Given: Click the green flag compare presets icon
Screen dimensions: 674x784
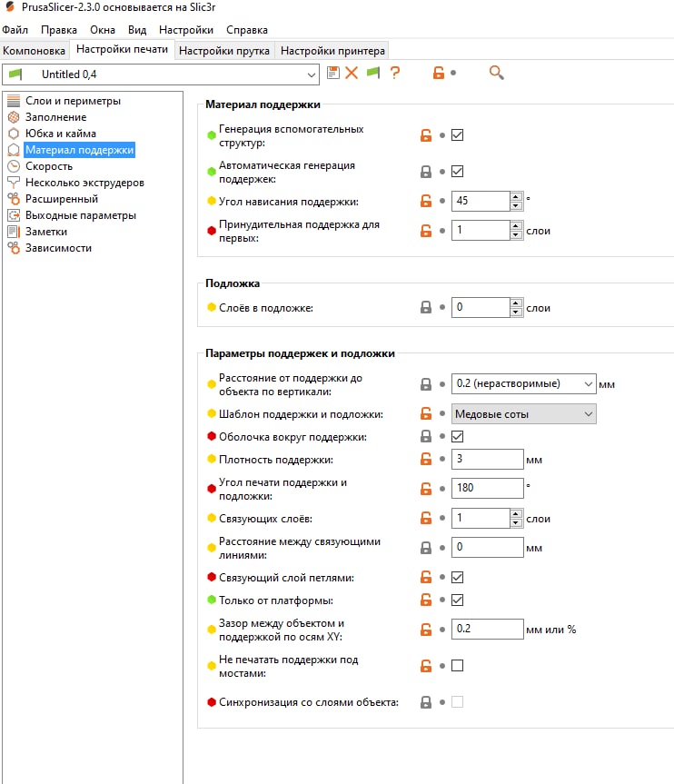Looking at the screenshot, I should pyautogui.click(x=373, y=73).
